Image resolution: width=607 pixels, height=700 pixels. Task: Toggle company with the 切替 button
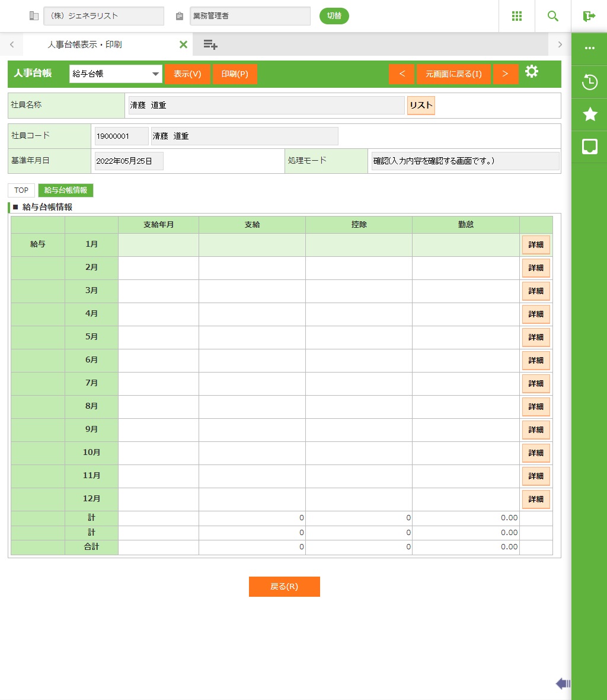coord(334,16)
